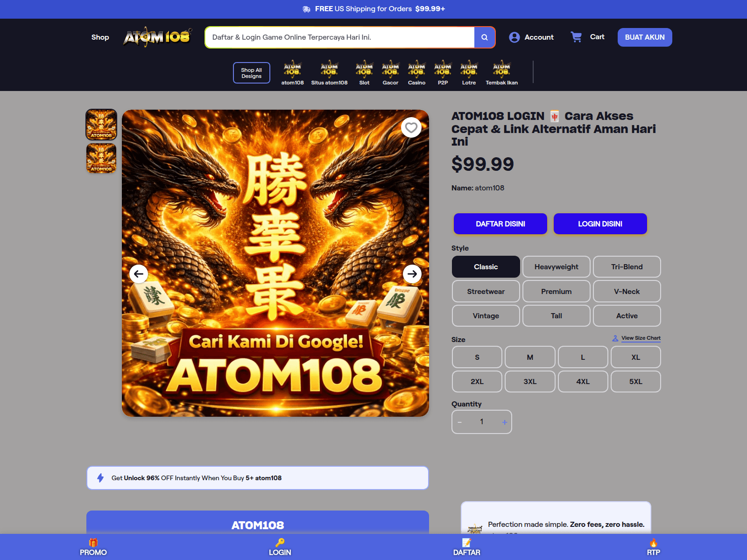Choose size 3XL
Image resolution: width=747 pixels, height=560 pixels.
click(x=530, y=382)
